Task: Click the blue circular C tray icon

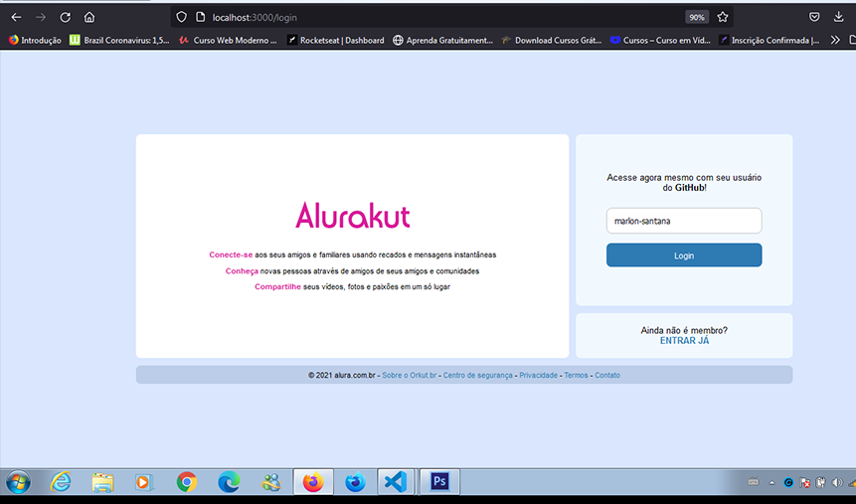Action: pos(788,483)
